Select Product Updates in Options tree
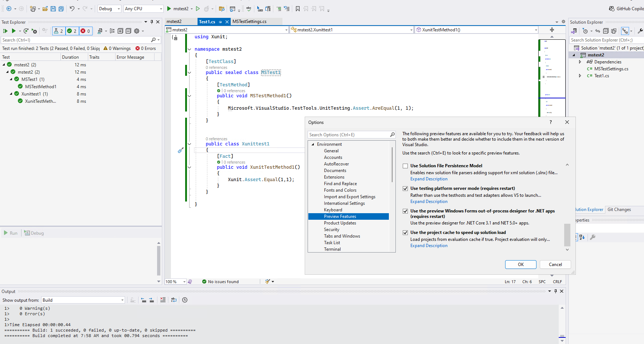Image resolution: width=644 pixels, height=344 pixels. tap(340, 223)
